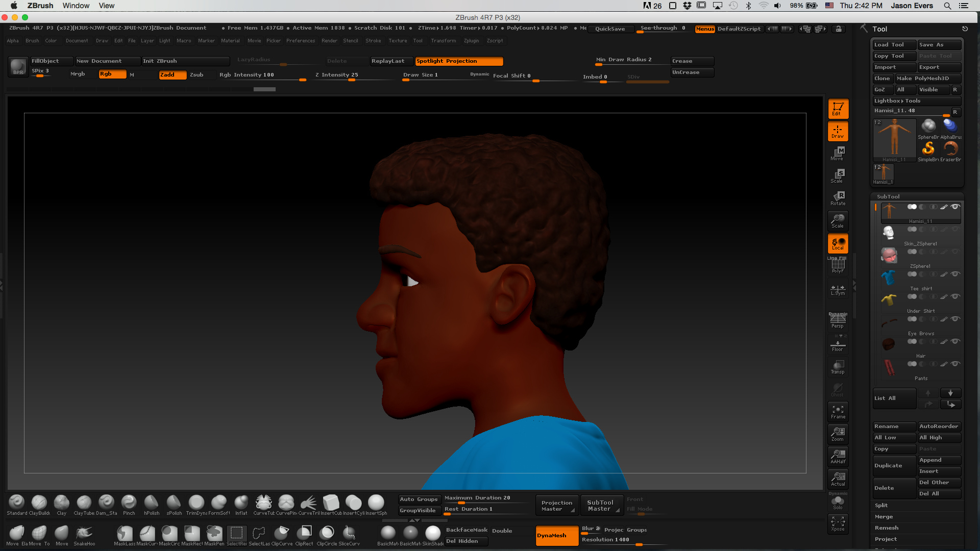
Task: Toggle Draw mode
Action: 838,131
